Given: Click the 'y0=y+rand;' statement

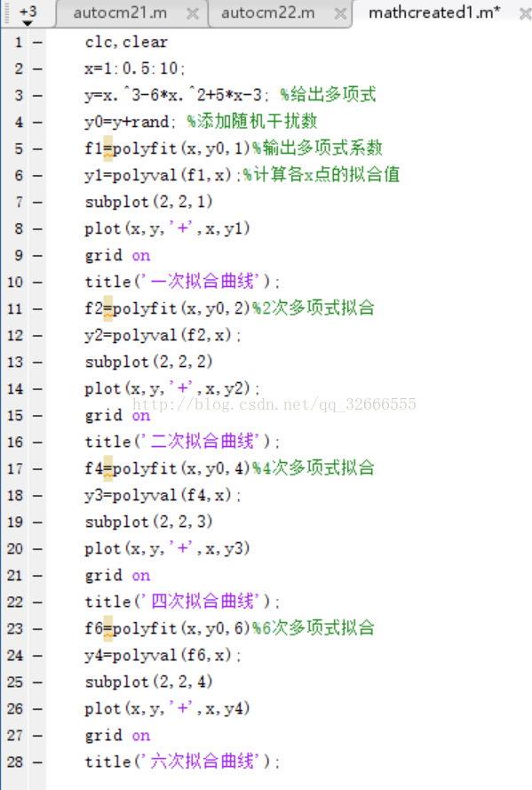Looking at the screenshot, I should [x=130, y=122].
